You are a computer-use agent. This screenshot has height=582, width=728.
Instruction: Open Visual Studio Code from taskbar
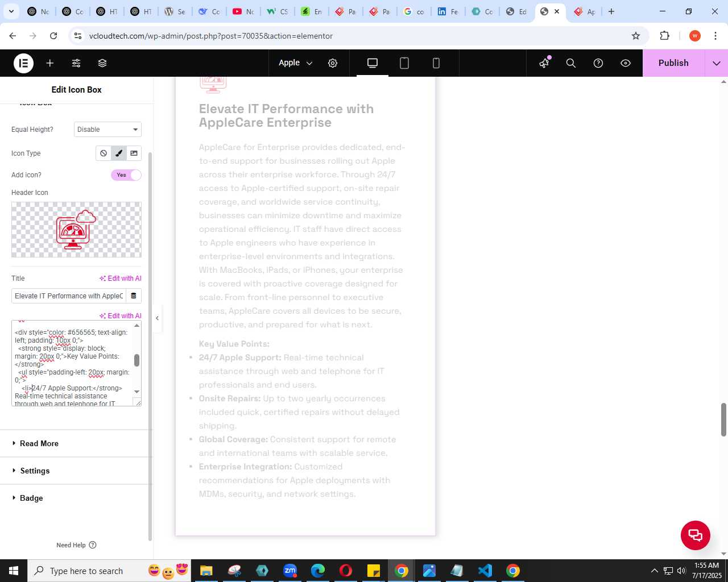coord(485,571)
